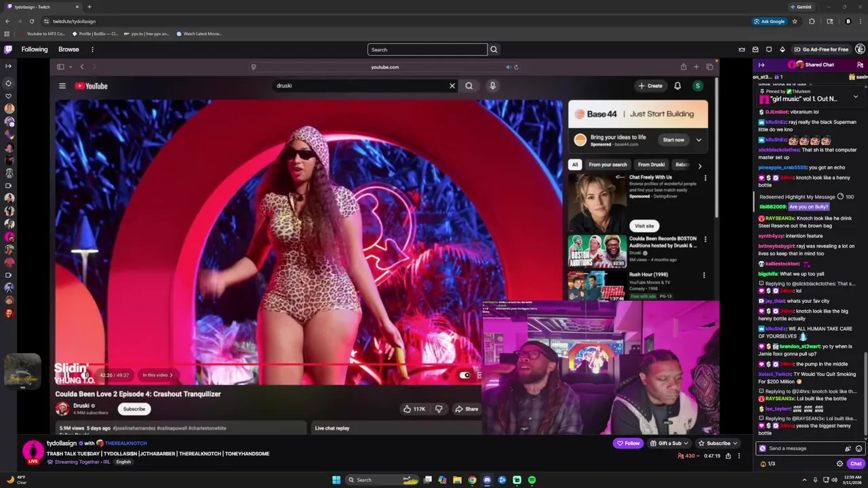The image size is (868, 488).
Task: Click the address bar URL
Action: click(74, 21)
